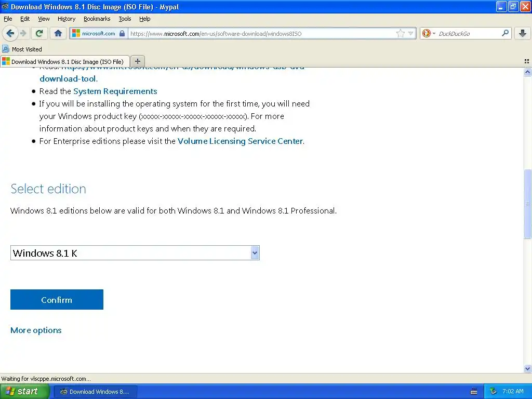Open the URL history dropdown arrow
The image size is (532, 399).
click(410, 33)
